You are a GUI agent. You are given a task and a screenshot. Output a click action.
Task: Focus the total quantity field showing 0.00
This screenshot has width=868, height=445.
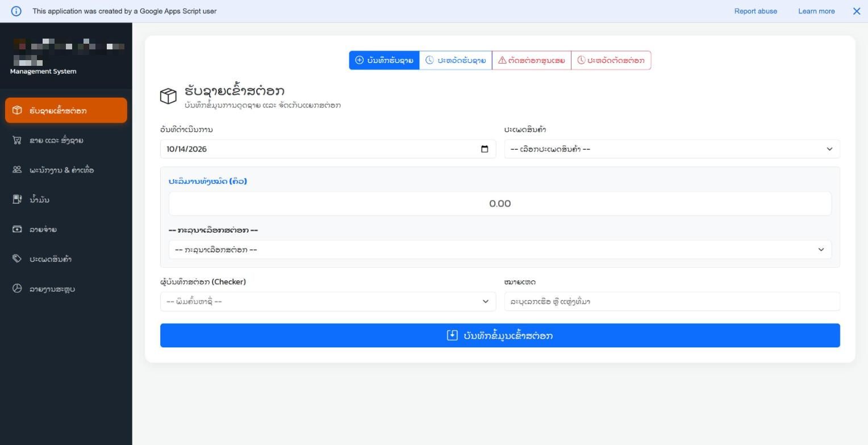click(x=500, y=203)
